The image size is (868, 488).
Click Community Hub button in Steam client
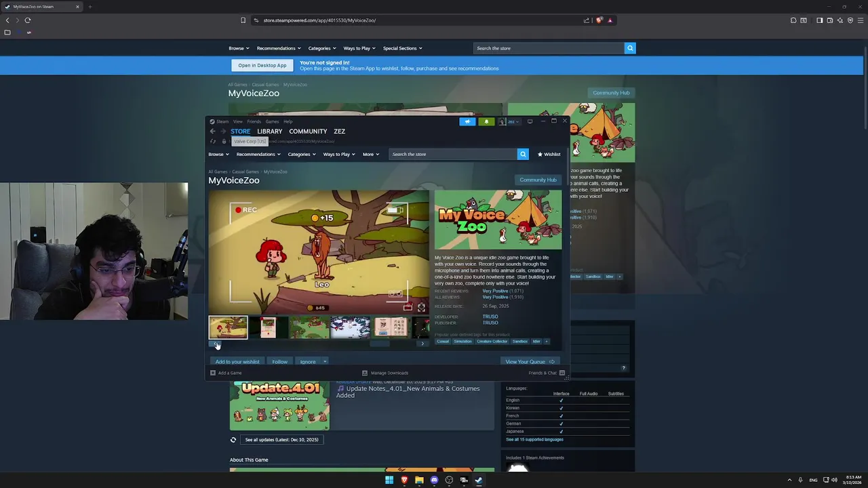(538, 180)
